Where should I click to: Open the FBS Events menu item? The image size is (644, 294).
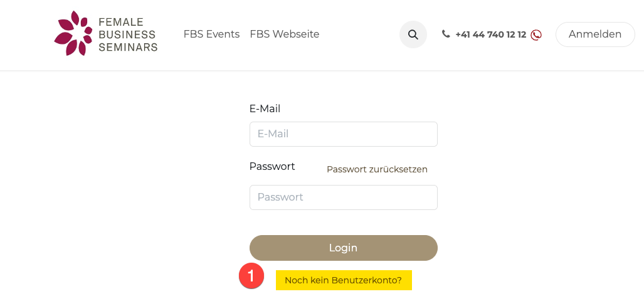pos(211,34)
